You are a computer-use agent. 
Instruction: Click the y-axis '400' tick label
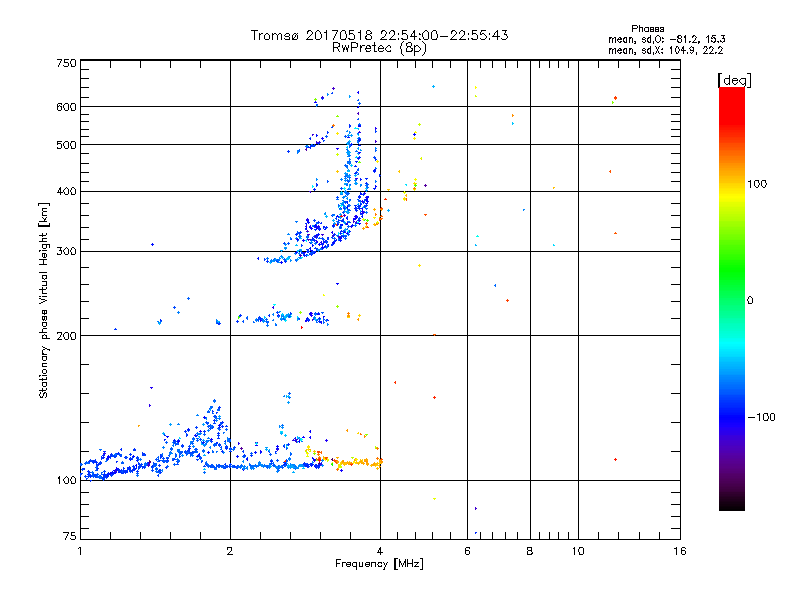[66, 191]
